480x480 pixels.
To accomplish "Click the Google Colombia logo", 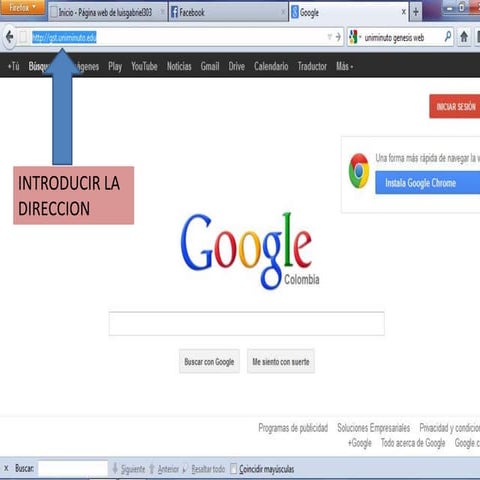I will [x=249, y=251].
